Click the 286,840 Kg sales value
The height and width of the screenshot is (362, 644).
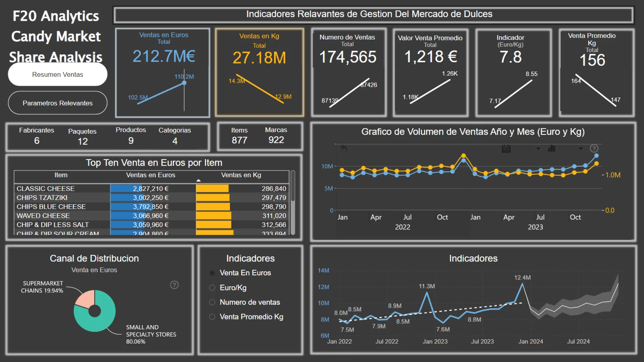274,189
